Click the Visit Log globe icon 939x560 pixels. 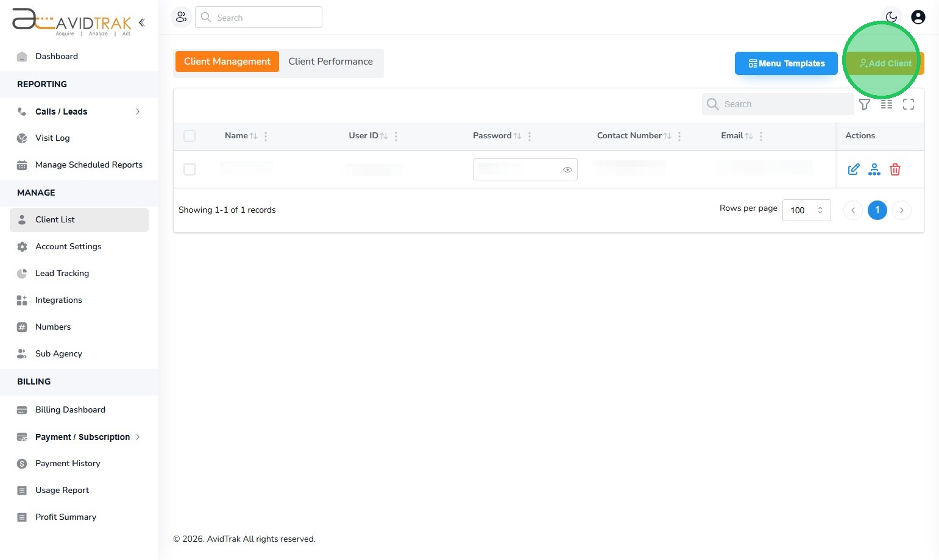(22, 138)
